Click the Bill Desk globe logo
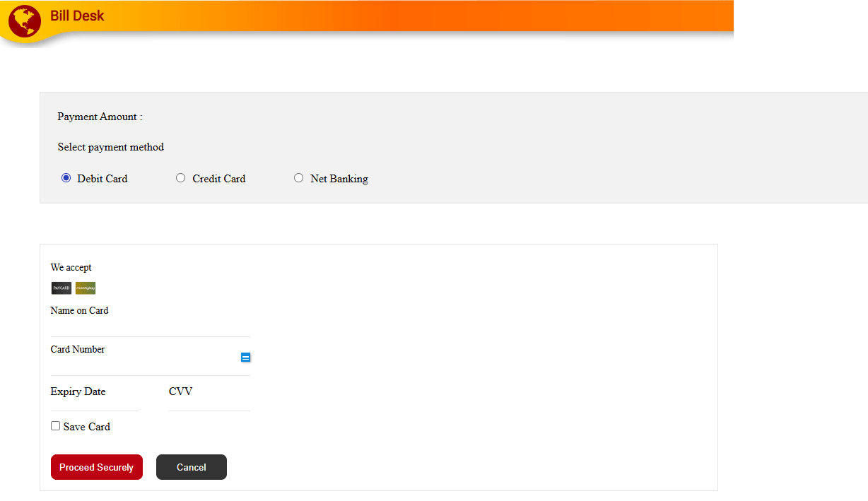 (25, 20)
